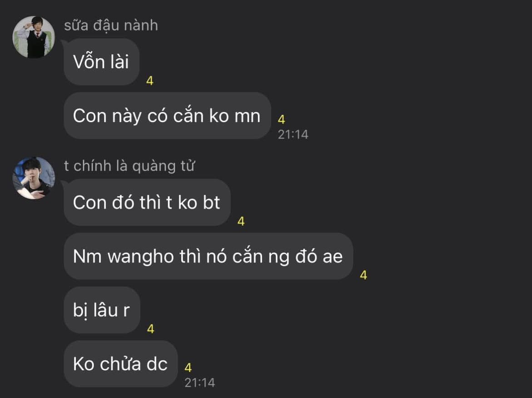The image size is (532, 398).
Task: Open avatar of t chính là quàng tử
Action: pyautogui.click(x=34, y=178)
